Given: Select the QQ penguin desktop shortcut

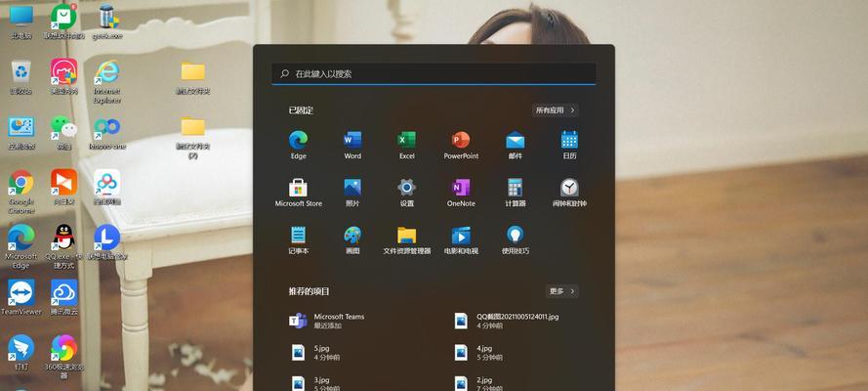Looking at the screenshot, I should (x=64, y=246).
